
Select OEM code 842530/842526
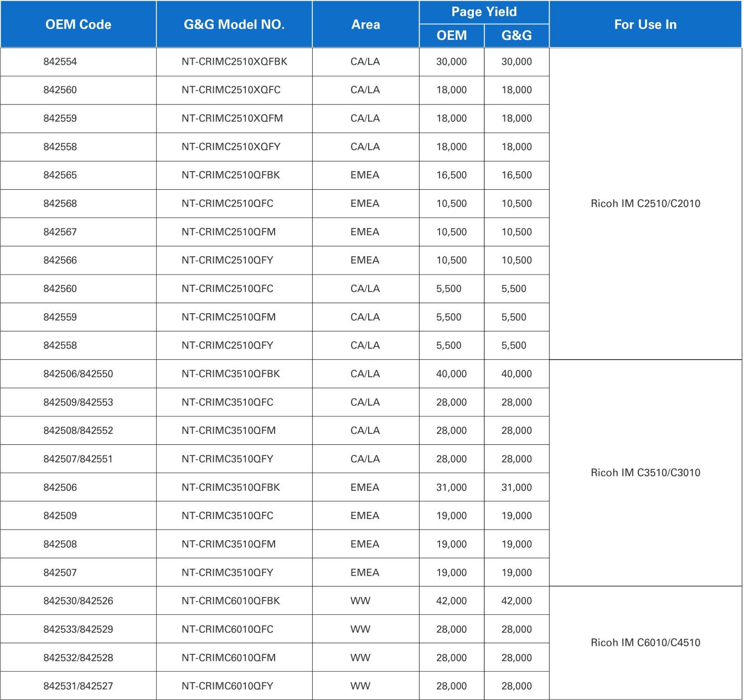tap(78, 601)
